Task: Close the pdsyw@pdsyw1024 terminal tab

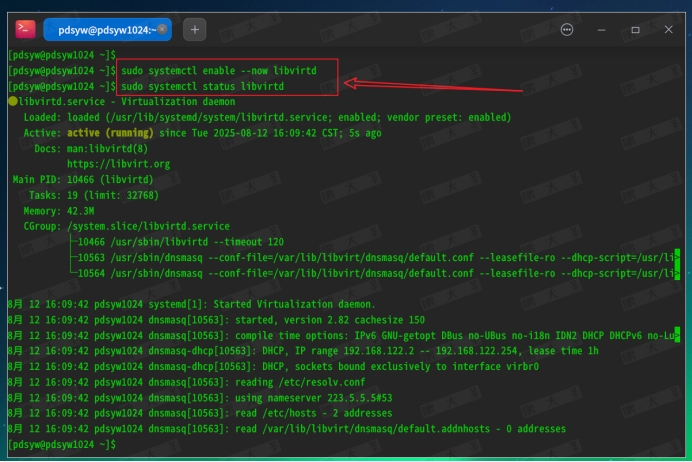Action: [161, 30]
